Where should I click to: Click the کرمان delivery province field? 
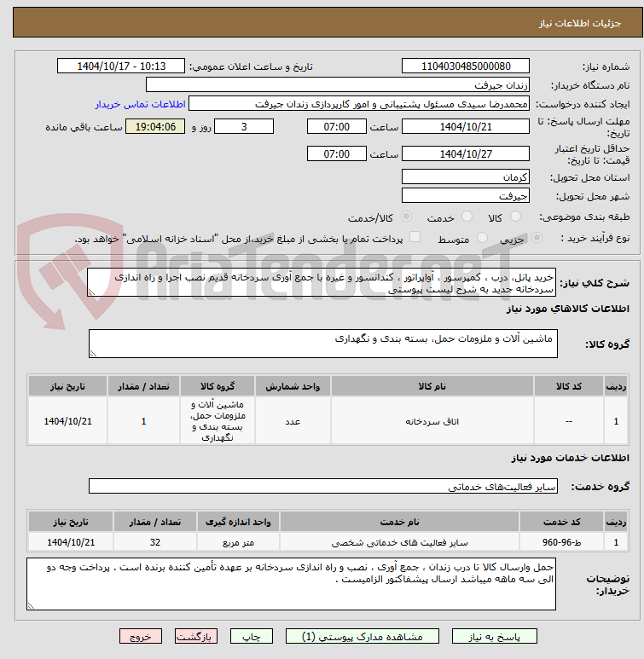pyautogui.click(x=465, y=177)
